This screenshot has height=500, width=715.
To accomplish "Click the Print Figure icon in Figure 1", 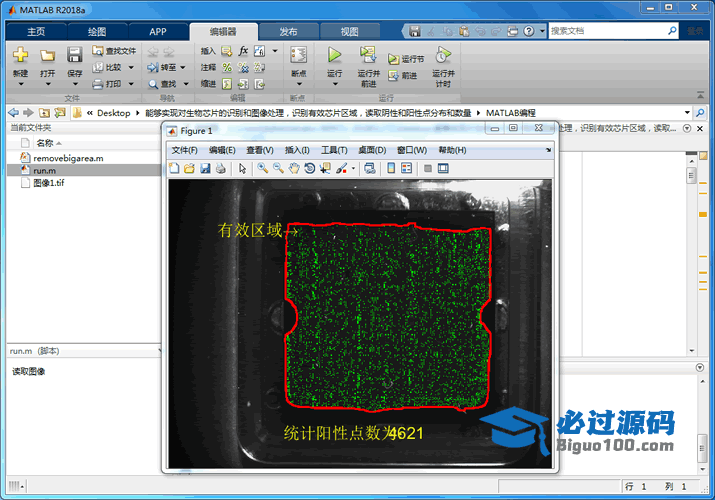I will pyautogui.click(x=220, y=168).
